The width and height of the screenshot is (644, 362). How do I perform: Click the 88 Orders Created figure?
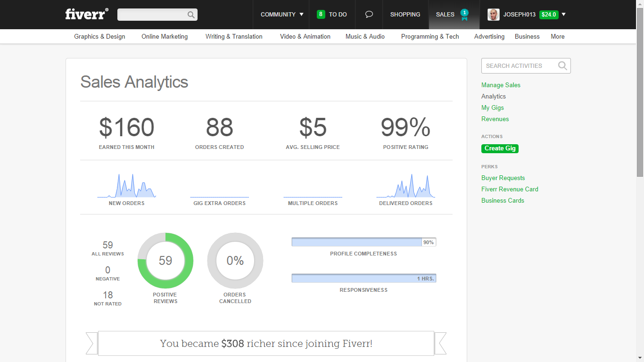coord(220,127)
